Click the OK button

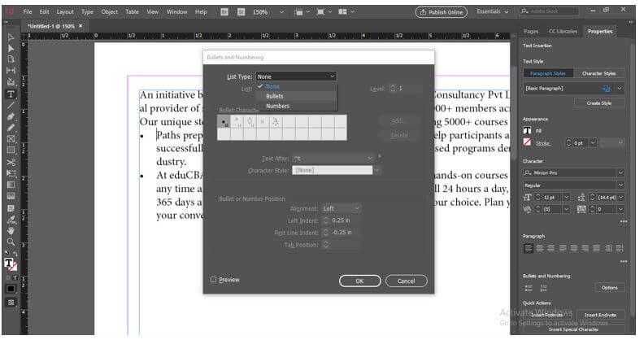(359, 281)
